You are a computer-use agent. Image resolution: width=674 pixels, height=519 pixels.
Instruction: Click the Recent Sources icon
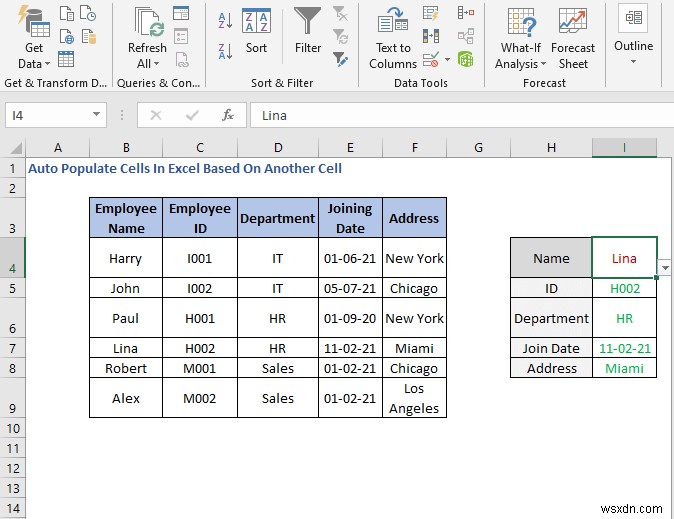[x=88, y=13]
